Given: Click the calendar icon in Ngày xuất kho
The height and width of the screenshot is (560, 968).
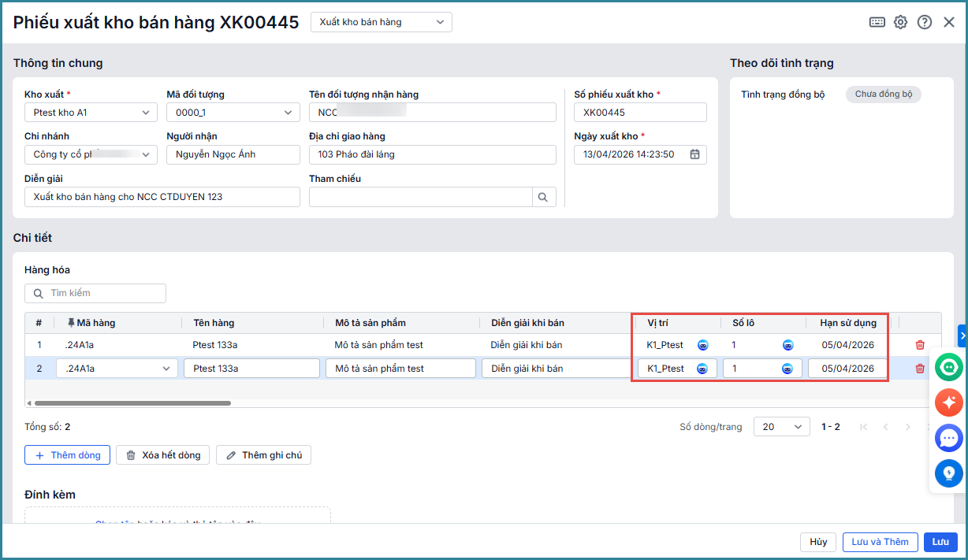Looking at the screenshot, I should [694, 154].
